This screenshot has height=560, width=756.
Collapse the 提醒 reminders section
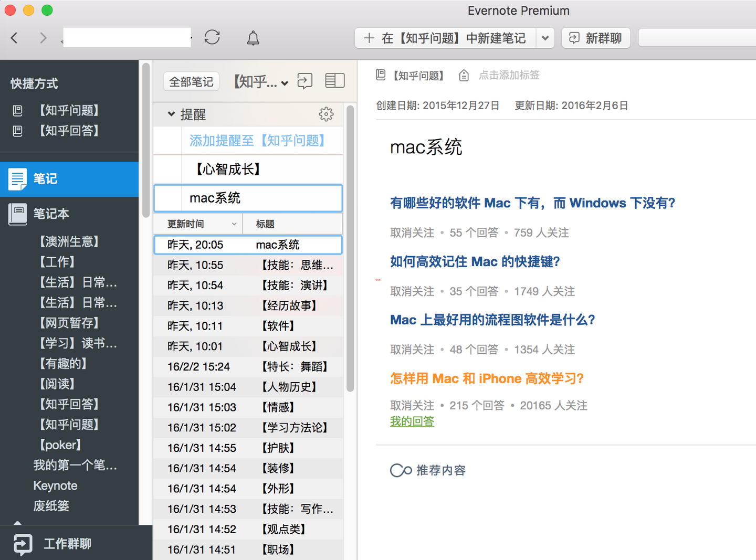point(171,114)
